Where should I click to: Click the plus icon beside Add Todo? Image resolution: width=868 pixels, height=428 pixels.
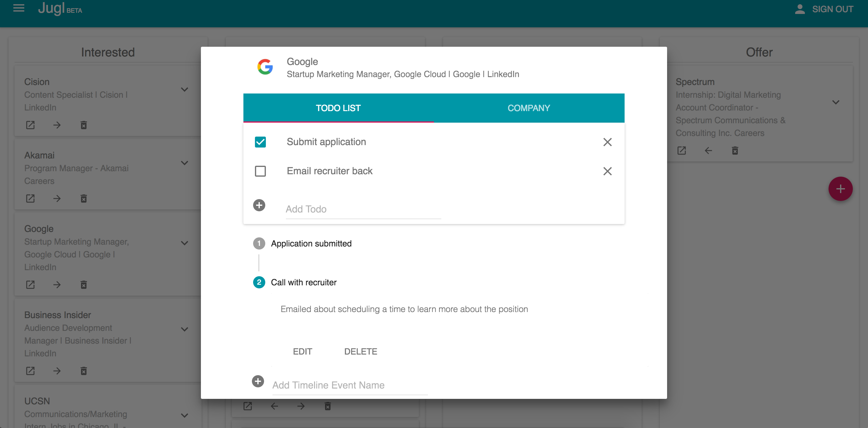coord(259,205)
